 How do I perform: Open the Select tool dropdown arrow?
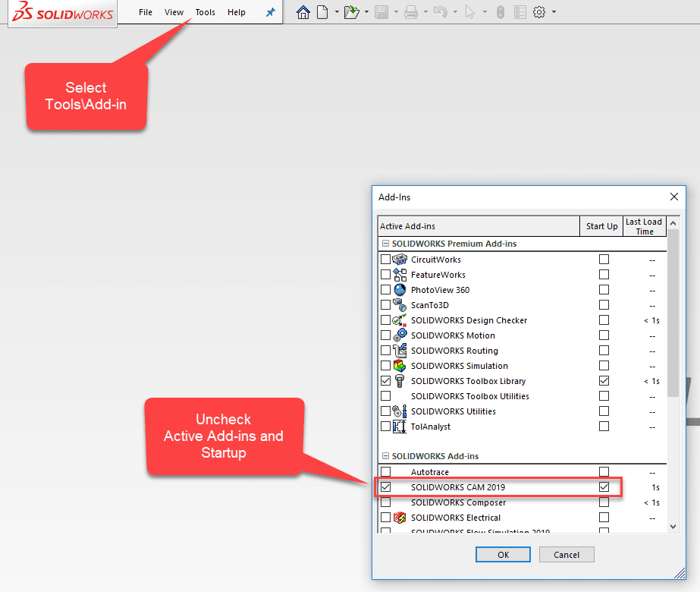[485, 12]
